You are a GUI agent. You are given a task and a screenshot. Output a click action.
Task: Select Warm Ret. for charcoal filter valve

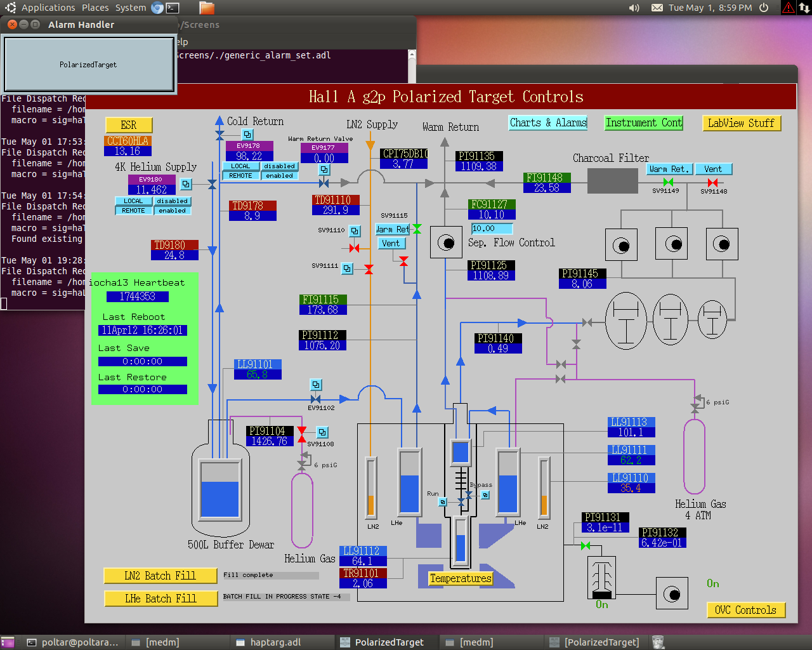tap(669, 169)
